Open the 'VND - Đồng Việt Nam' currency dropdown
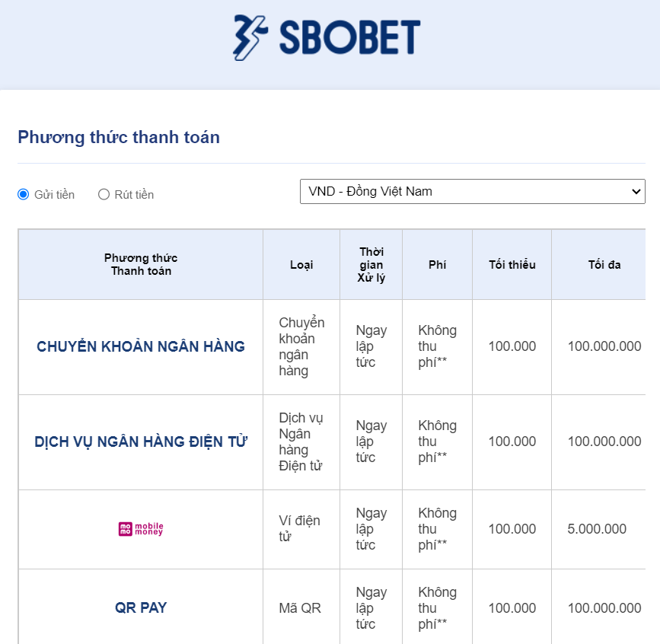Image resolution: width=660 pixels, height=644 pixels. [x=472, y=191]
